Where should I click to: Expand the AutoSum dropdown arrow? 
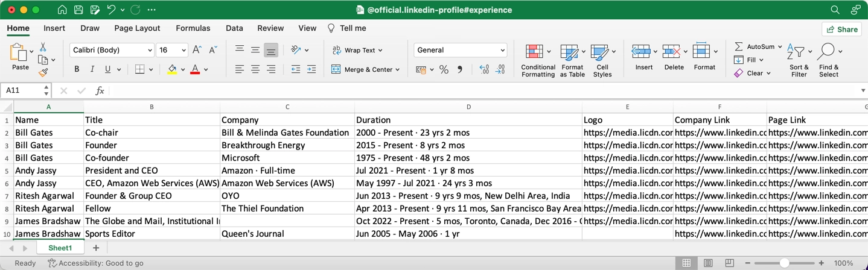(x=780, y=46)
